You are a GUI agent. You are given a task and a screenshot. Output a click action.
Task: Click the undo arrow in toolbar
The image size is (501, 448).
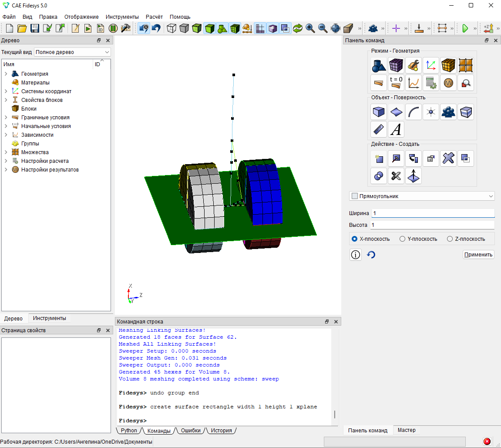point(156,28)
